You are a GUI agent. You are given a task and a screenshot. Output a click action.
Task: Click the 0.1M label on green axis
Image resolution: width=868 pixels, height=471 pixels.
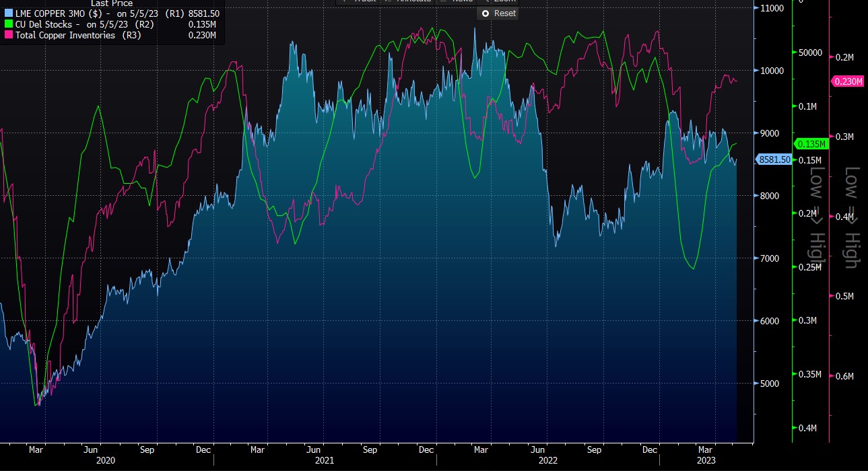[x=807, y=106]
